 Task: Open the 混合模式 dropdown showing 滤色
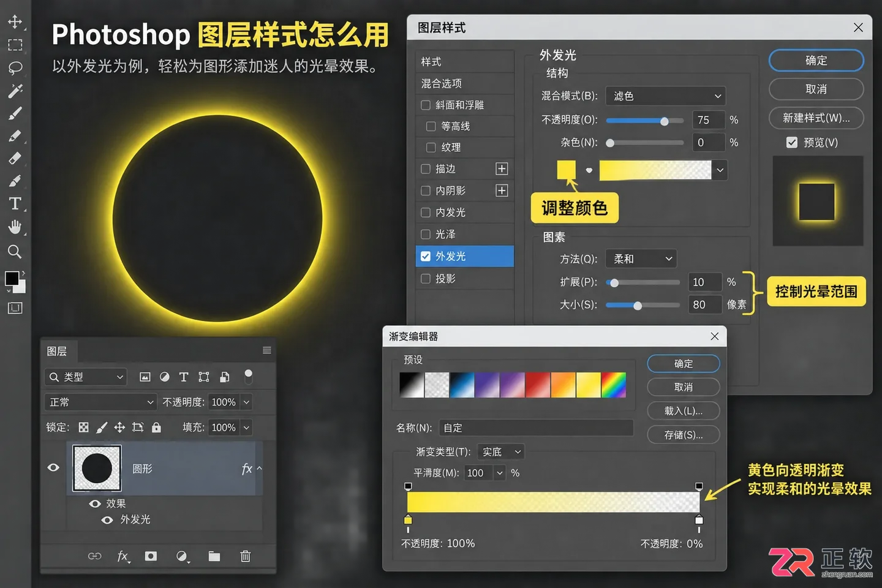(666, 96)
